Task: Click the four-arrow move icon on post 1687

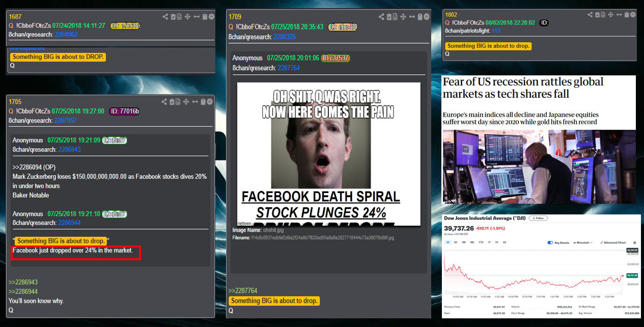Action: pyautogui.click(x=187, y=17)
